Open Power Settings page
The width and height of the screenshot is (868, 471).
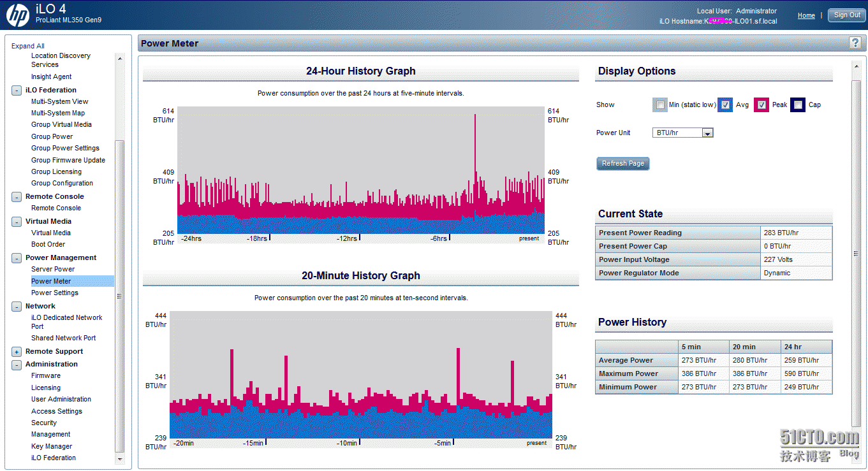(x=55, y=293)
